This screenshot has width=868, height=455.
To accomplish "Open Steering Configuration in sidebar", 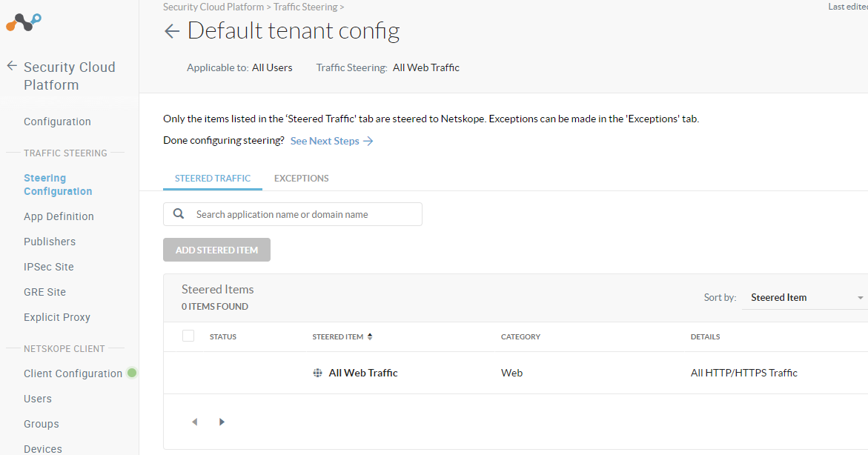I will (x=58, y=185).
